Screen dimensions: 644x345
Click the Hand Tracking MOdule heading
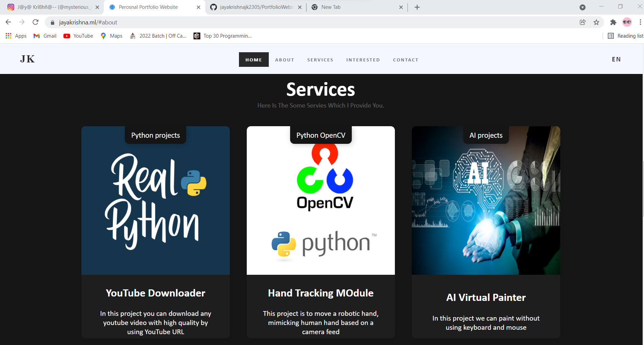[x=321, y=293]
